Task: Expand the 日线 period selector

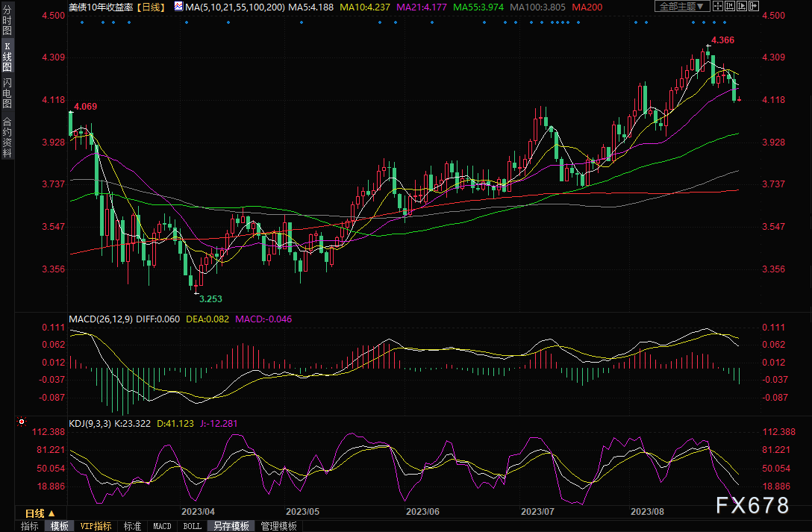Action: coord(40,513)
